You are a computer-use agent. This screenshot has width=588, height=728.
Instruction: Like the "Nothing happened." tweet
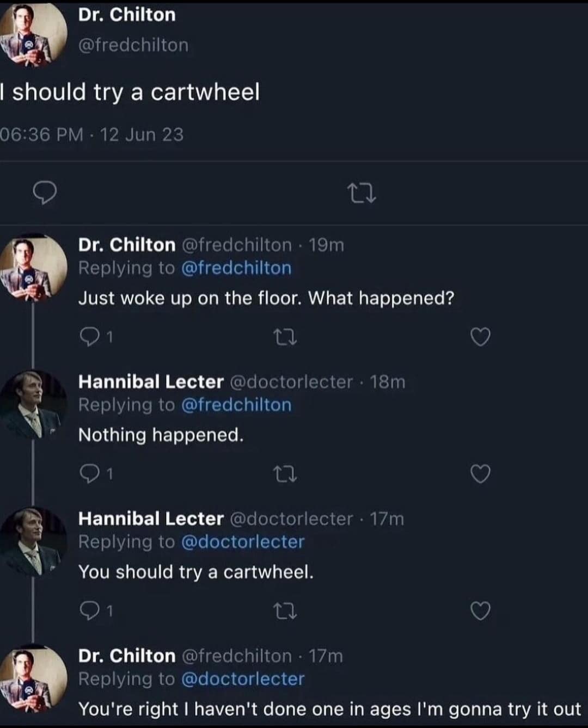pyautogui.click(x=480, y=474)
